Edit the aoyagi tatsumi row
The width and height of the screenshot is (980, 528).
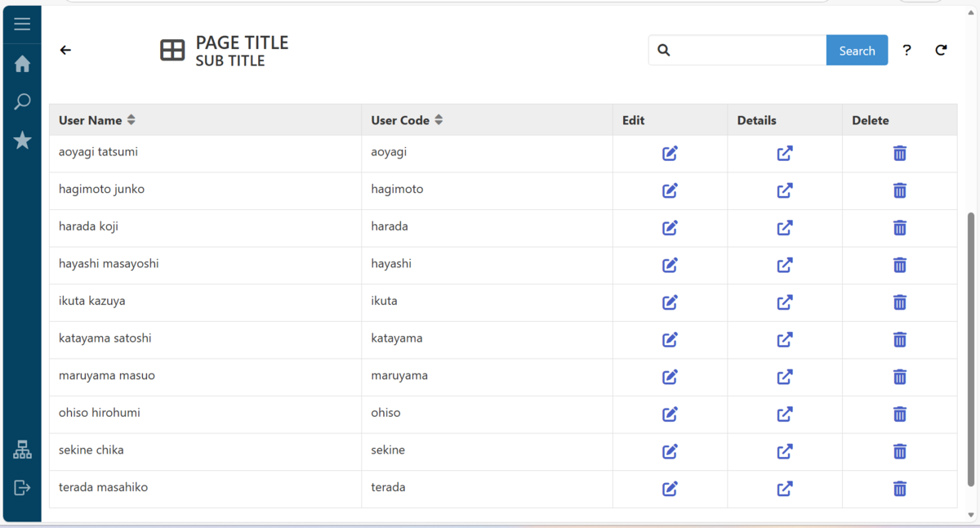pos(670,154)
